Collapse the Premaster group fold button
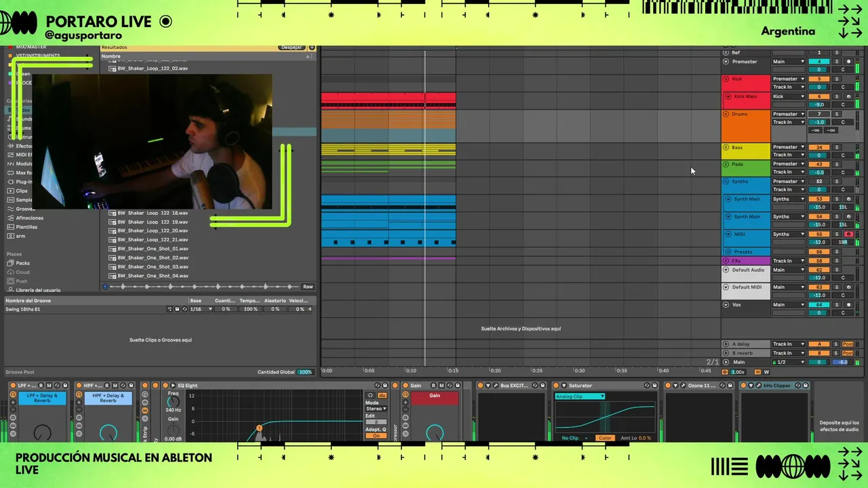Viewport: 868px width, 488px height. click(x=726, y=62)
